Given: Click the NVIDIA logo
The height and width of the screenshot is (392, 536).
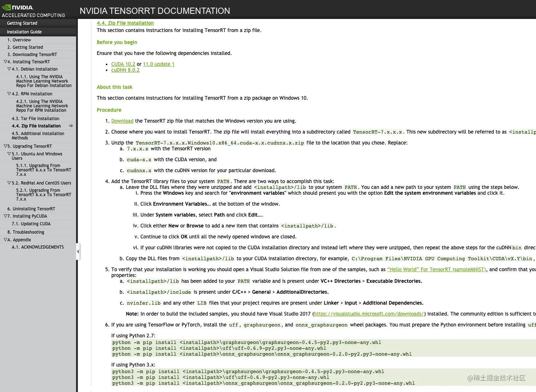Looking at the screenshot, I should pyautogui.click(x=18, y=7).
